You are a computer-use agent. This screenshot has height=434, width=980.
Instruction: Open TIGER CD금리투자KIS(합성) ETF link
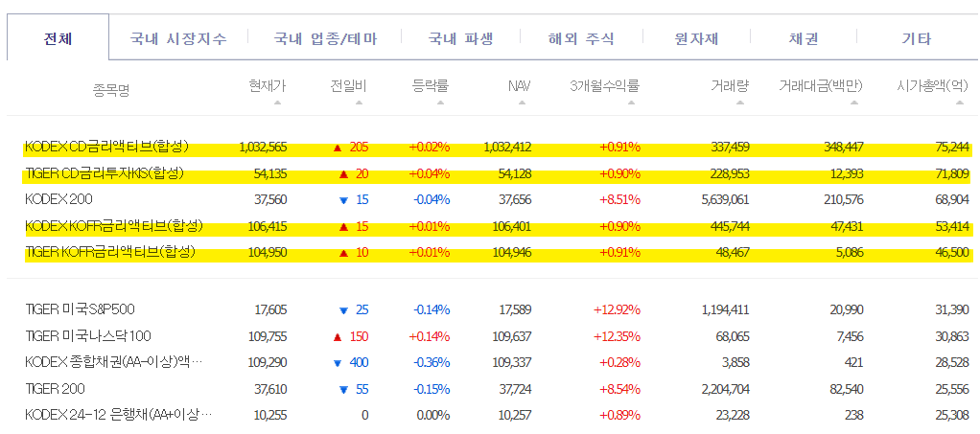104,173
